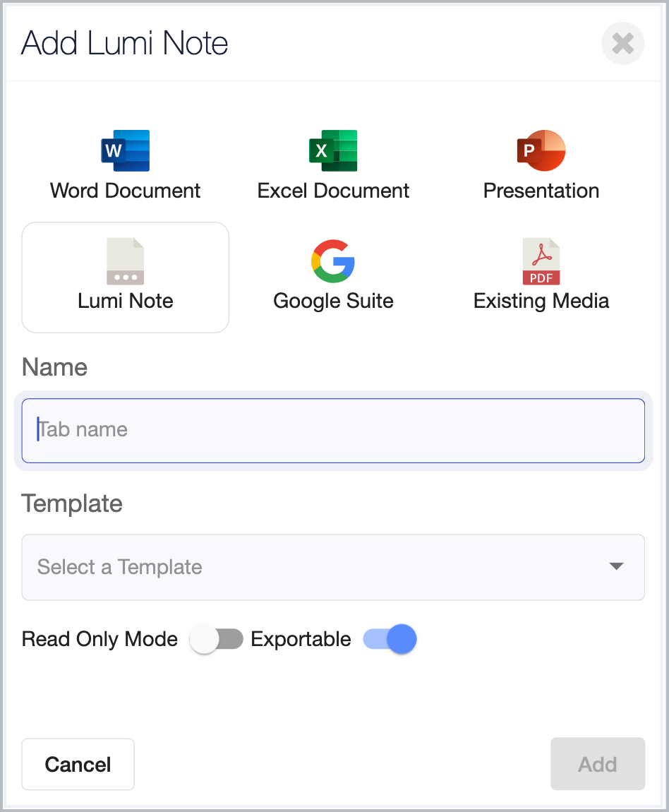Click the Exportable label

click(x=301, y=639)
